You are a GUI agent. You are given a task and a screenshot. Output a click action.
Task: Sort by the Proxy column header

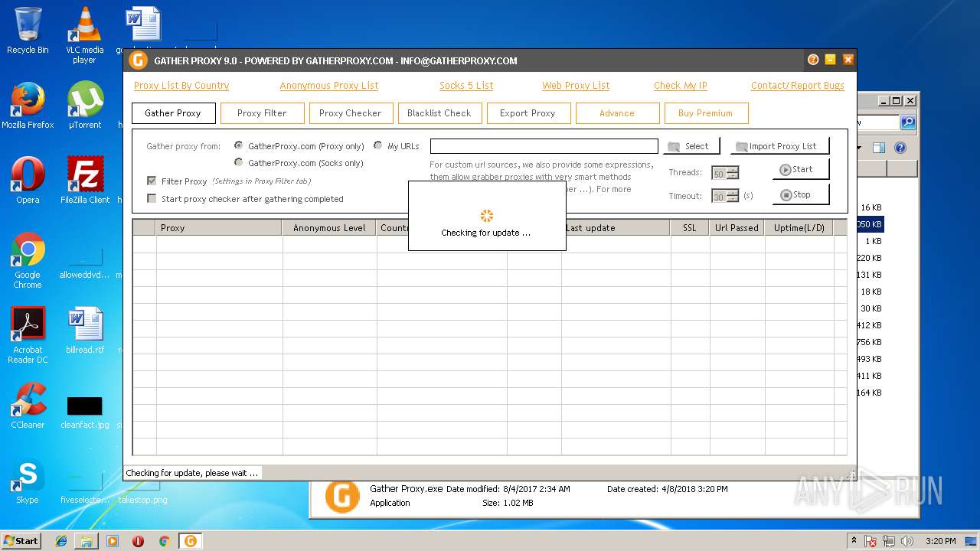[219, 227]
